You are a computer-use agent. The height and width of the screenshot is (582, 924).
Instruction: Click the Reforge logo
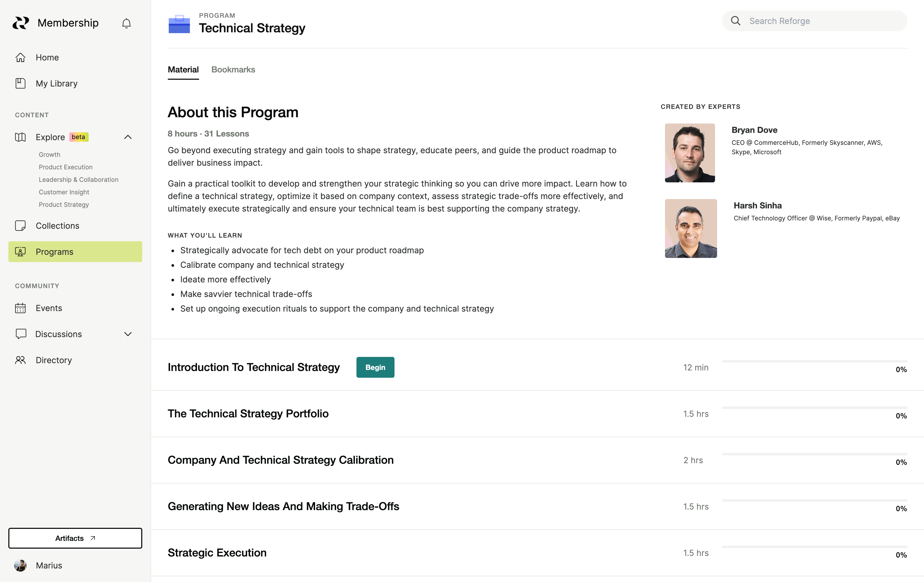[21, 23]
